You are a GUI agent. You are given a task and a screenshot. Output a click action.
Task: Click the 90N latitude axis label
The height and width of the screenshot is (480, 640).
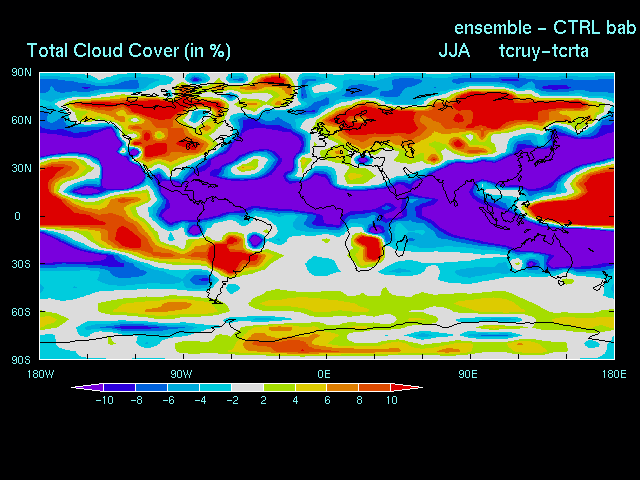pyautogui.click(x=20, y=72)
